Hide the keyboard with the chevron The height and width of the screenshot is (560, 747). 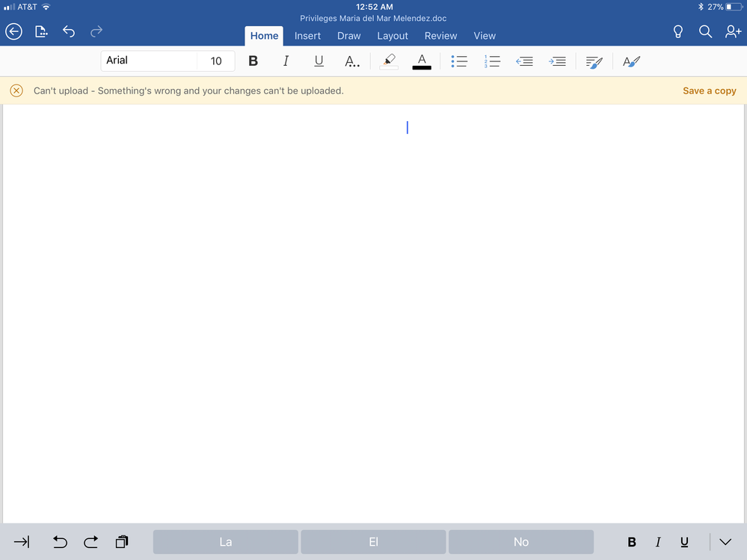pos(725,542)
